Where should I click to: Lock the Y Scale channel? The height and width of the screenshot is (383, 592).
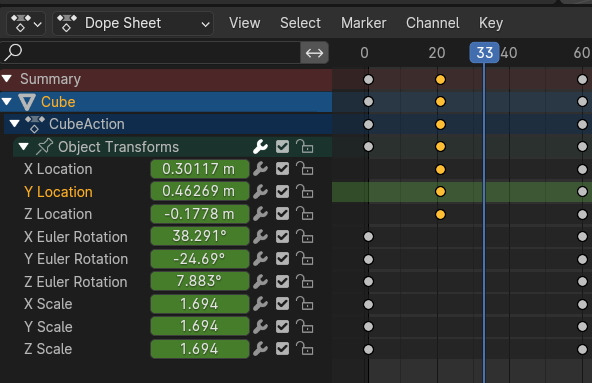pyautogui.click(x=304, y=326)
